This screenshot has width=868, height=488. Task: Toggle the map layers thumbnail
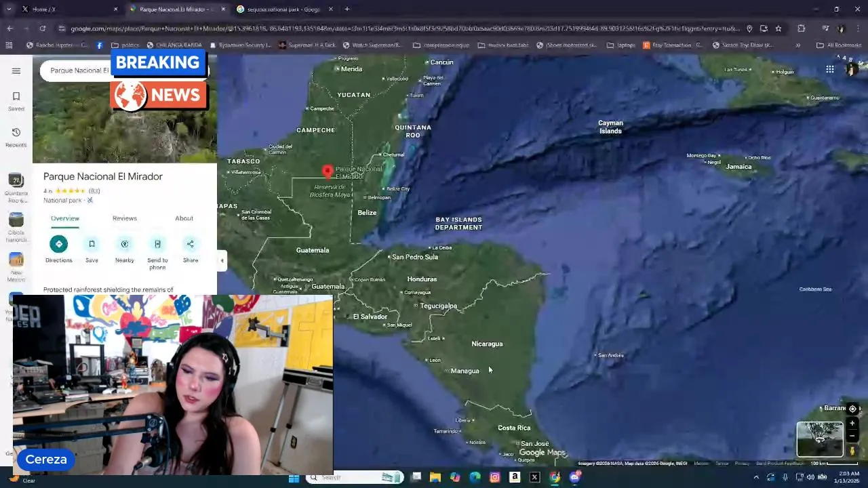(x=820, y=439)
